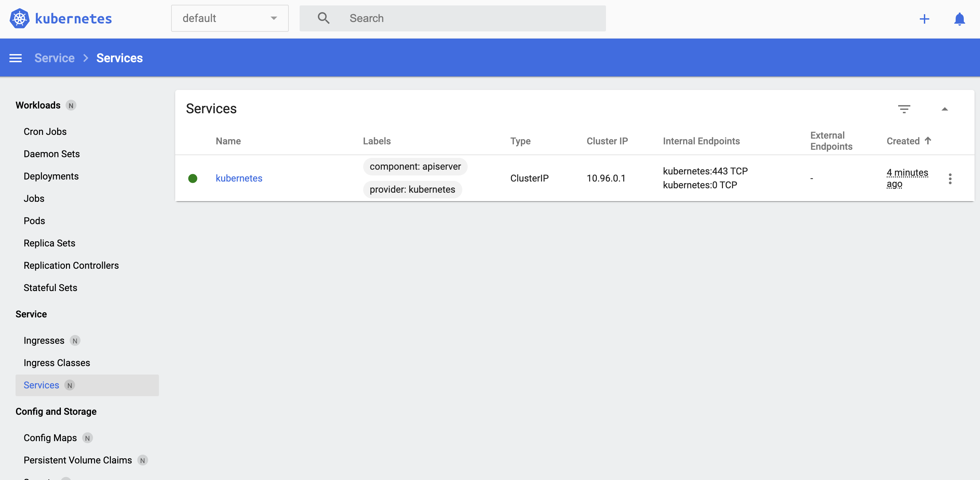The width and height of the screenshot is (980, 480).
Task: Click the 10.96.0.1 cluster IP
Action: coord(606,178)
